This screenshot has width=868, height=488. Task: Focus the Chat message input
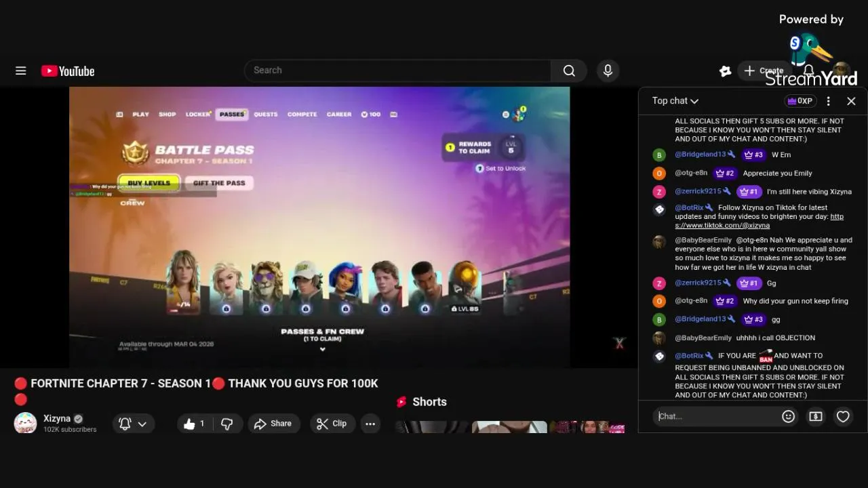(716, 416)
